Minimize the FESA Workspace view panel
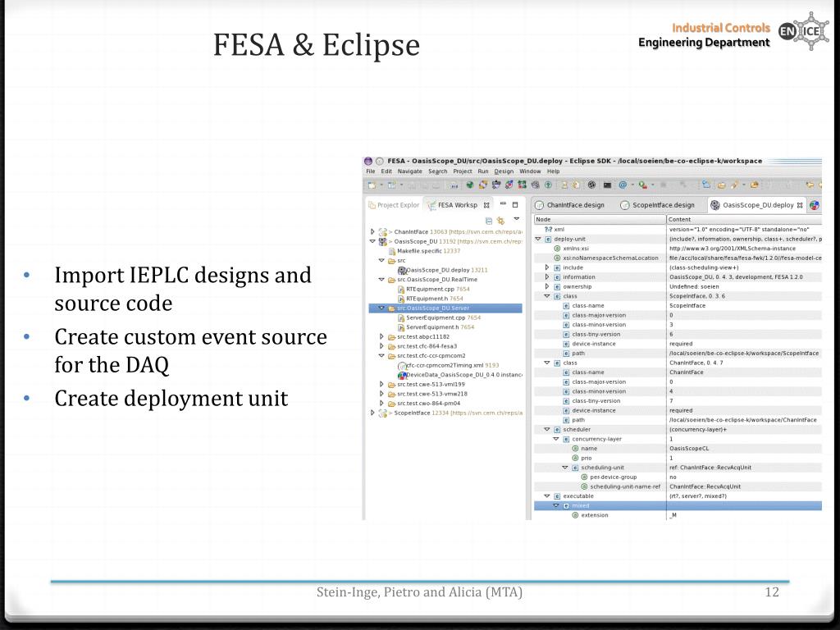Image resolution: width=840 pixels, height=630 pixels. click(503, 203)
